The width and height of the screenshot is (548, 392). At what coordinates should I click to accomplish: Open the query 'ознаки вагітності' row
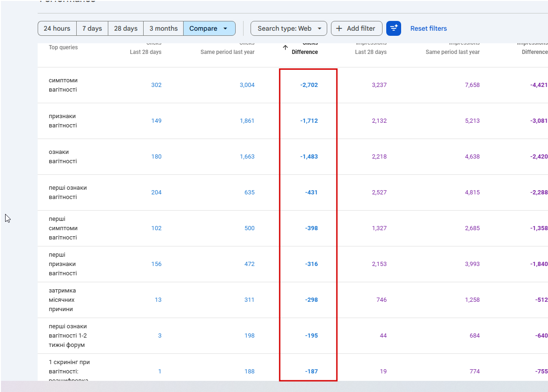point(293,157)
